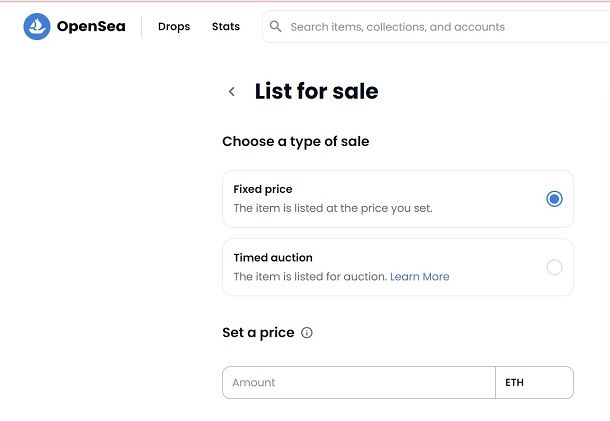This screenshot has width=610, height=421.
Task: Choose the Timed auction card title
Action: coord(273,258)
